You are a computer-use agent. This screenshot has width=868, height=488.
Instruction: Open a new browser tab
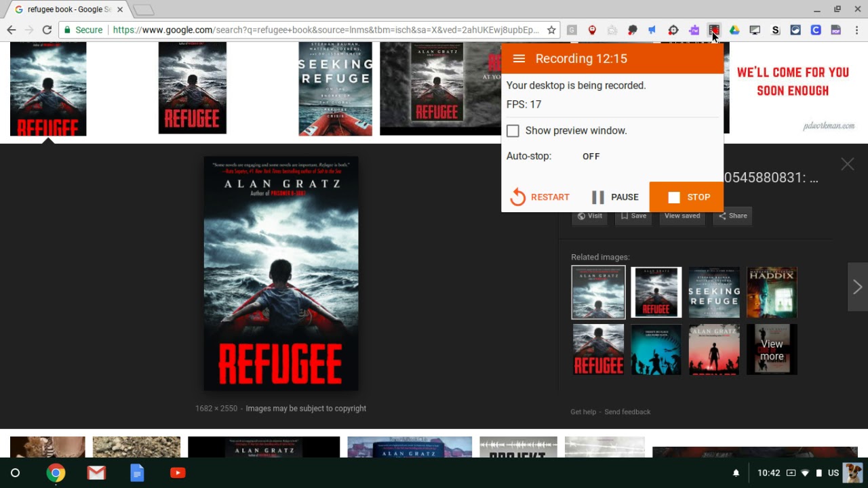[143, 9]
